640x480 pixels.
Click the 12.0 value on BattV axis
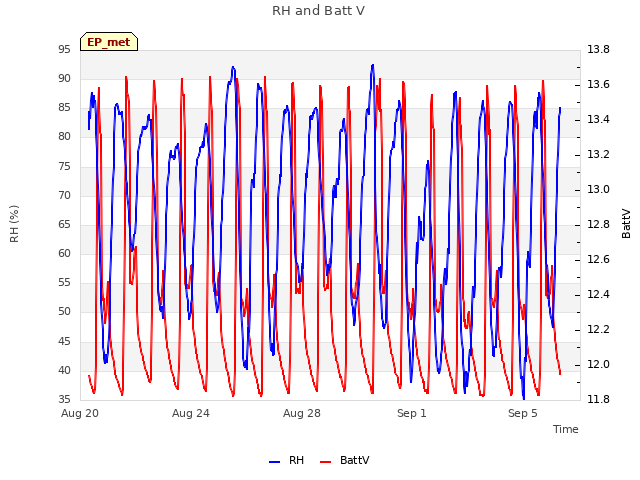(x=598, y=364)
